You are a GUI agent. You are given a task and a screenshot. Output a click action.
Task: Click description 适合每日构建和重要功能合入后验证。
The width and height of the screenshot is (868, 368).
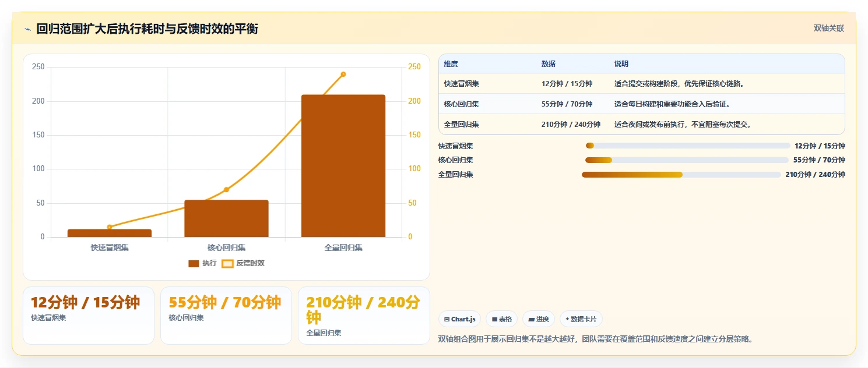click(x=672, y=104)
